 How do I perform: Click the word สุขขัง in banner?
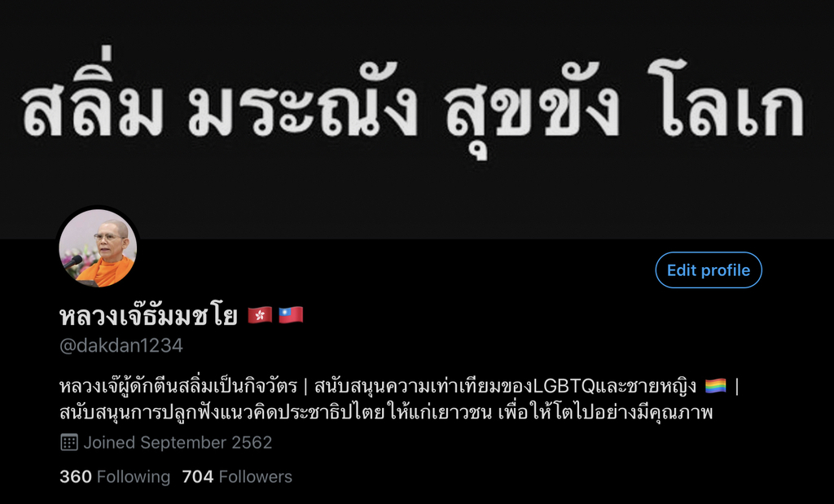[x=532, y=109]
